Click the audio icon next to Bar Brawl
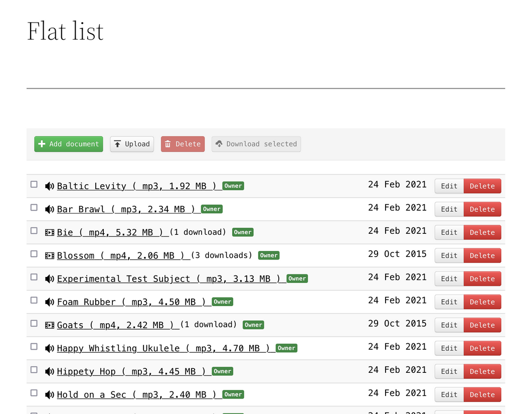Screen dimensions: 532x414 point(50,209)
